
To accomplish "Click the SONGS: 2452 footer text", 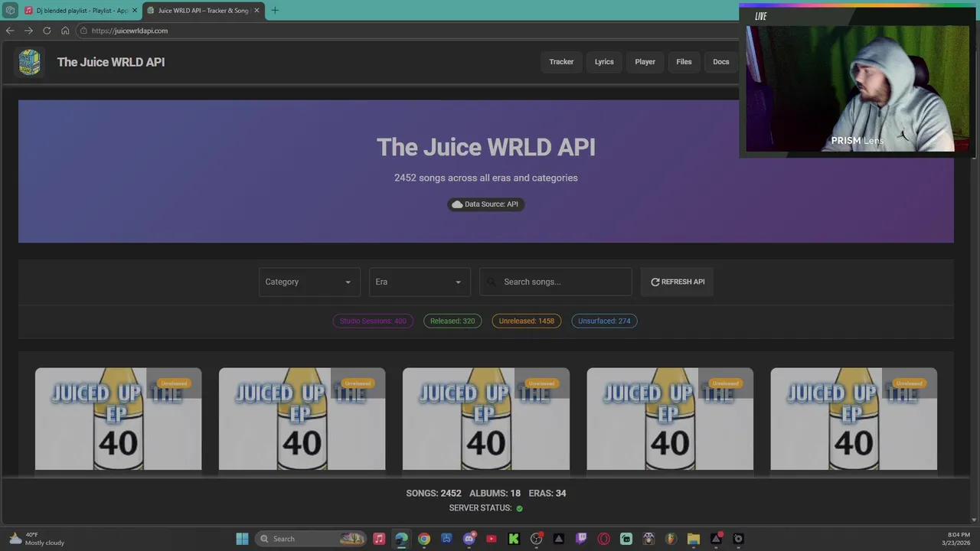I will tap(433, 494).
